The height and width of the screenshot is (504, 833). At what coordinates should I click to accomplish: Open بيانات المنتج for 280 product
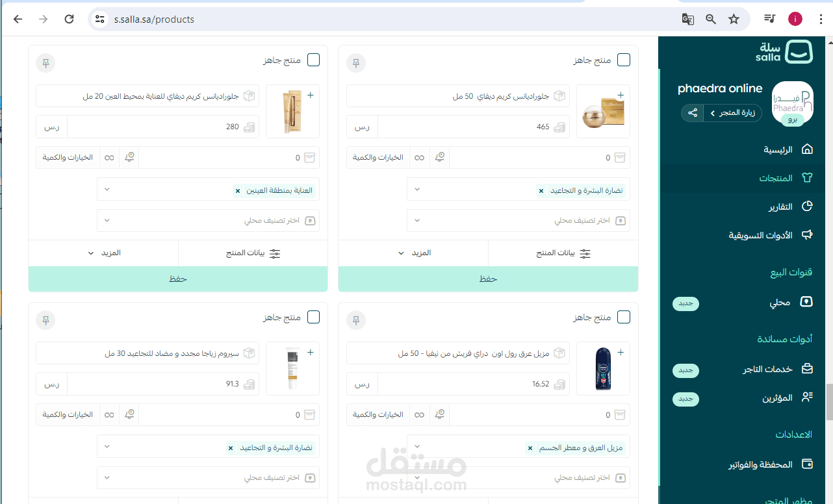[x=253, y=253]
